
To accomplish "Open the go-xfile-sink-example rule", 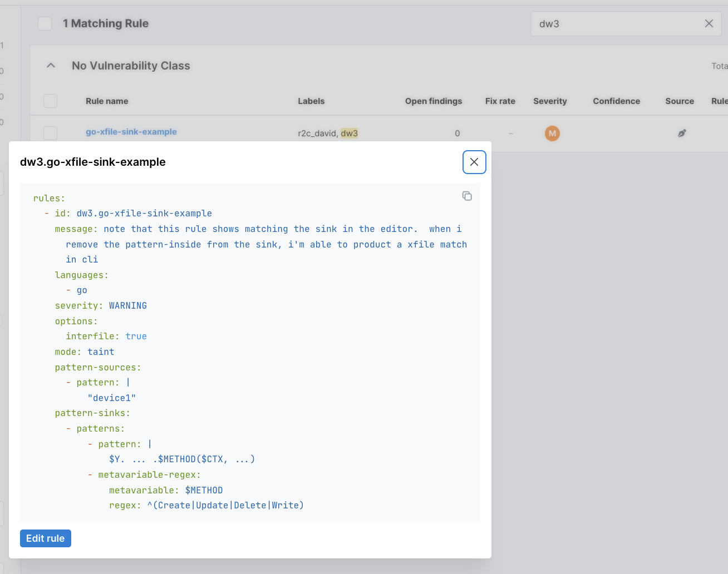I will [x=131, y=132].
